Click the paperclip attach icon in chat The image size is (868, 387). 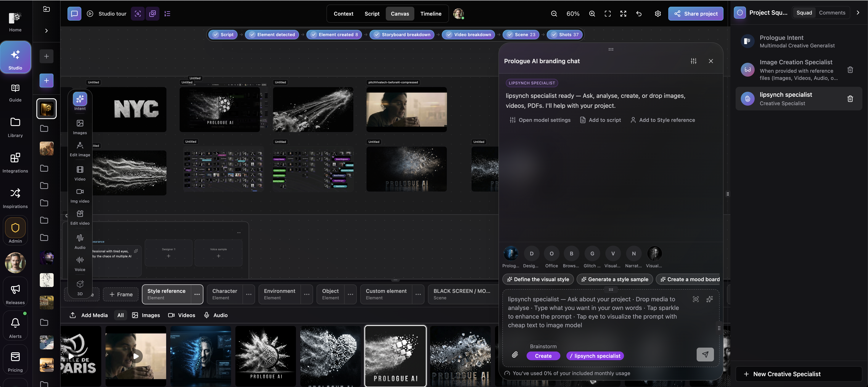[515, 355]
